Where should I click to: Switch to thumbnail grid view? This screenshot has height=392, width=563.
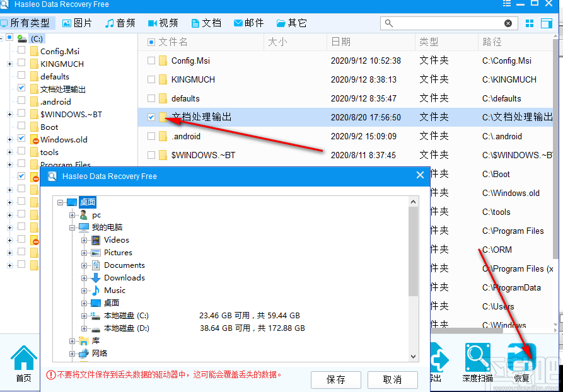coord(529,23)
